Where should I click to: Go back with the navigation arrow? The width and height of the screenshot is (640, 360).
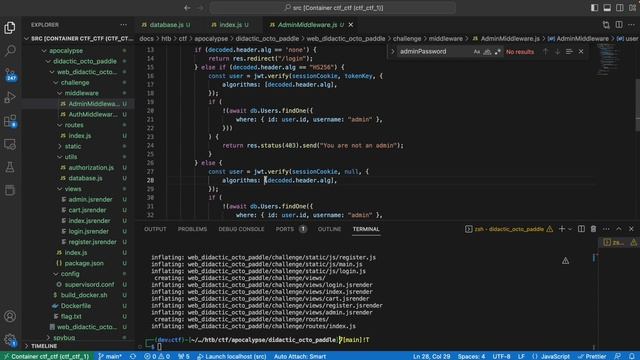[x=187, y=8]
